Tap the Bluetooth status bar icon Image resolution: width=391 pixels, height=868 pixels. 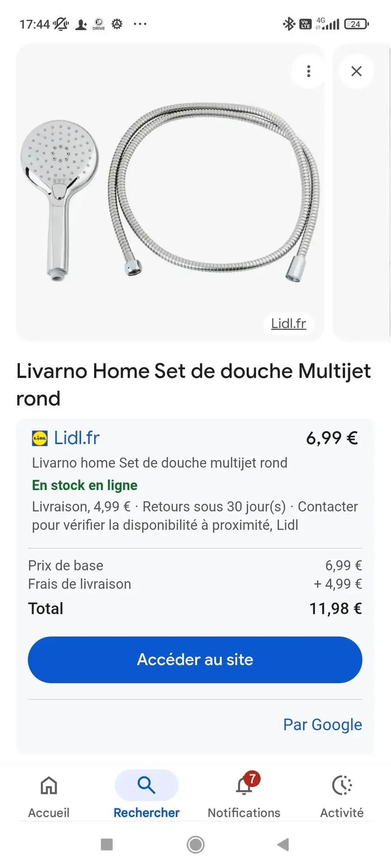289,24
